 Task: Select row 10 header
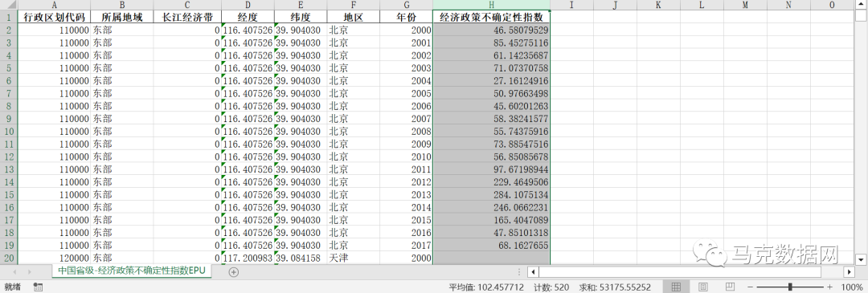click(9, 131)
